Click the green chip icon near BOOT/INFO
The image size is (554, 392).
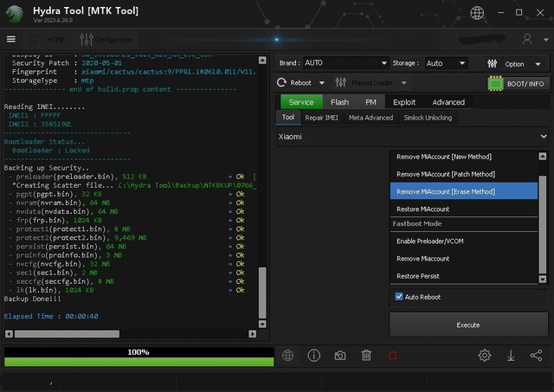[495, 83]
